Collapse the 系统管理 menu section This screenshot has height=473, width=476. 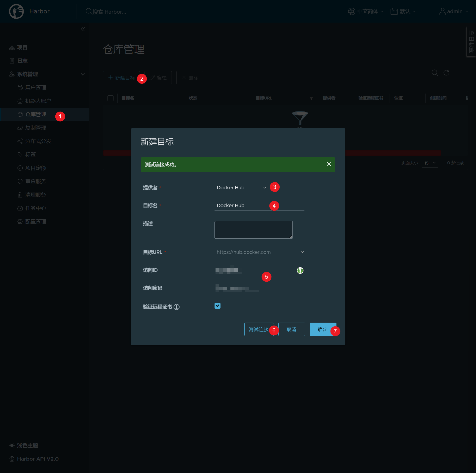tap(83, 74)
